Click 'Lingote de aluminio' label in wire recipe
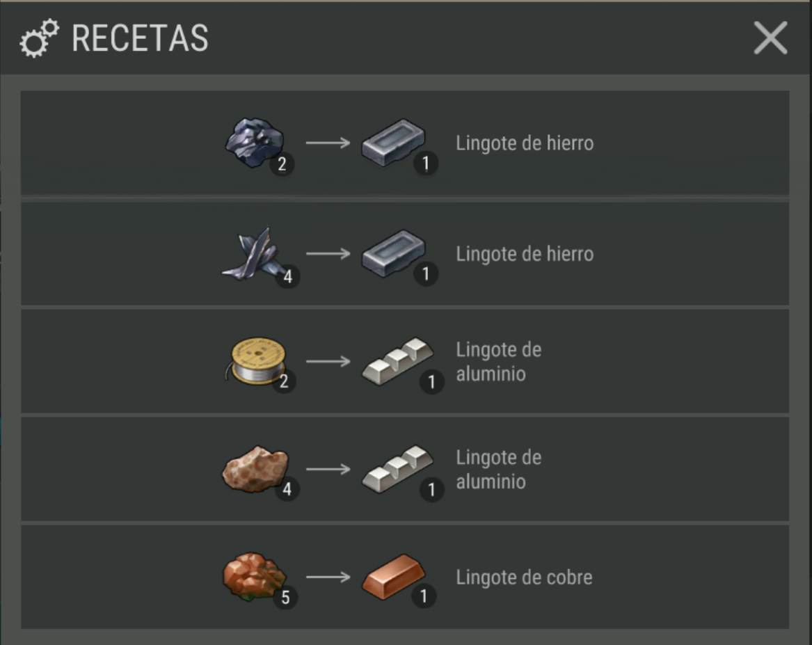This screenshot has width=812, height=645. (499, 362)
